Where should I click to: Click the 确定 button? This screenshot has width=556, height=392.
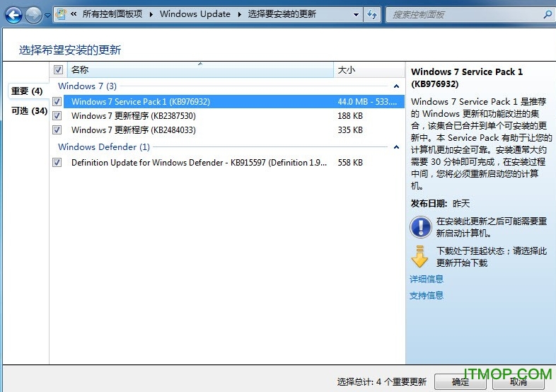(461, 381)
